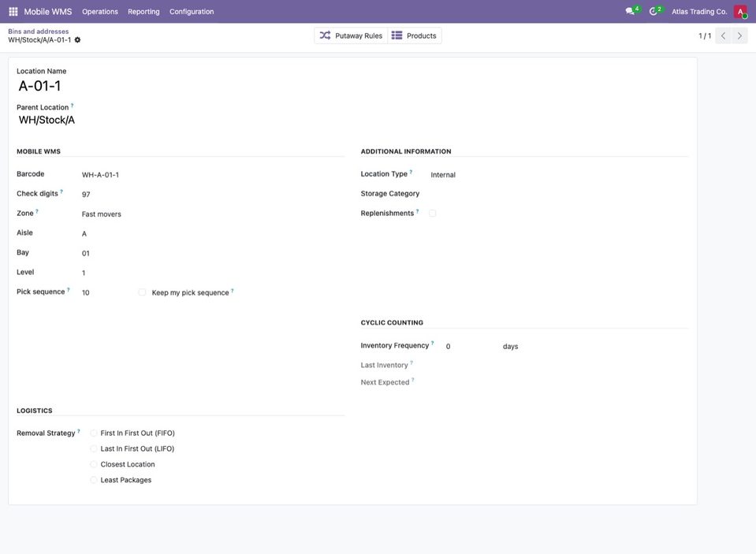The height and width of the screenshot is (554, 756).
Task: Open Putaway Rules for this location
Action: click(351, 35)
